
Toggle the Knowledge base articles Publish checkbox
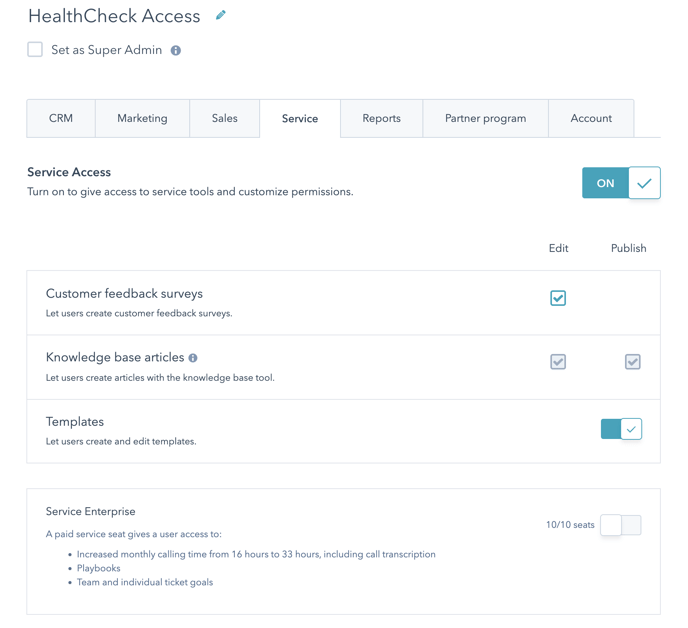pyautogui.click(x=632, y=362)
